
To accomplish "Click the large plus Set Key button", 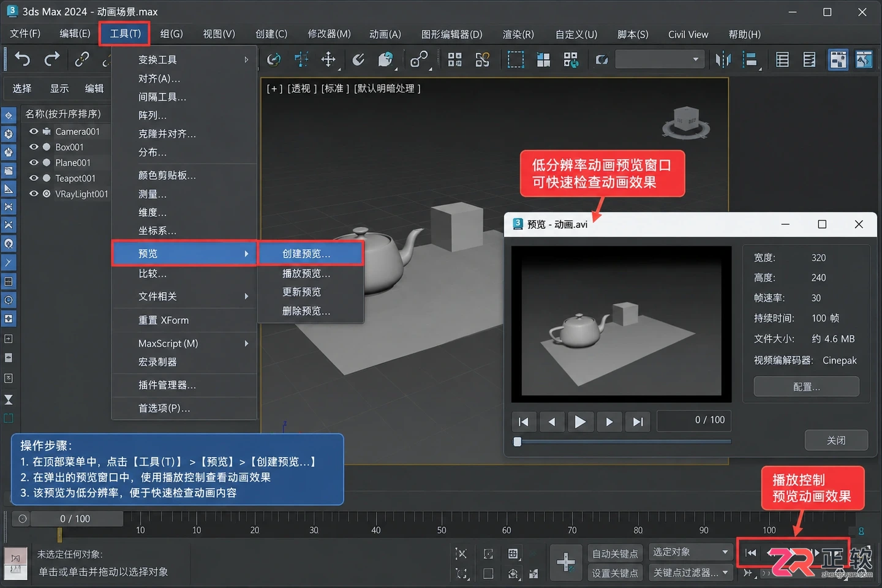I will (565, 562).
